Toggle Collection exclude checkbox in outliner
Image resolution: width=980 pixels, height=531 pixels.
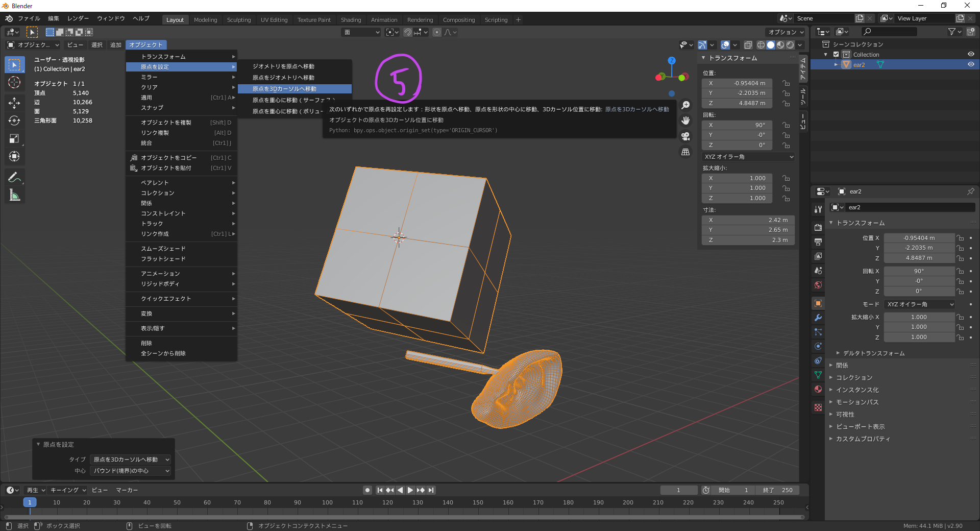[836, 55]
